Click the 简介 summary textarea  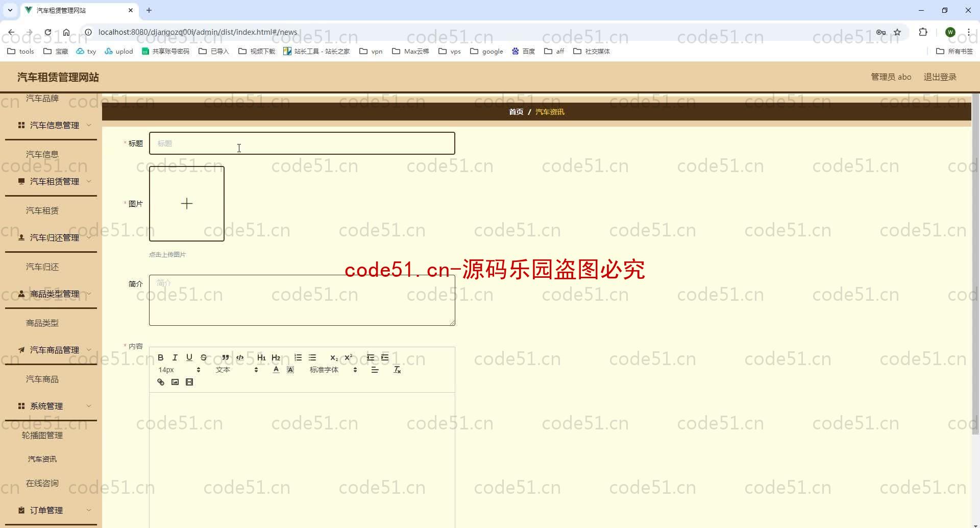coord(302,300)
